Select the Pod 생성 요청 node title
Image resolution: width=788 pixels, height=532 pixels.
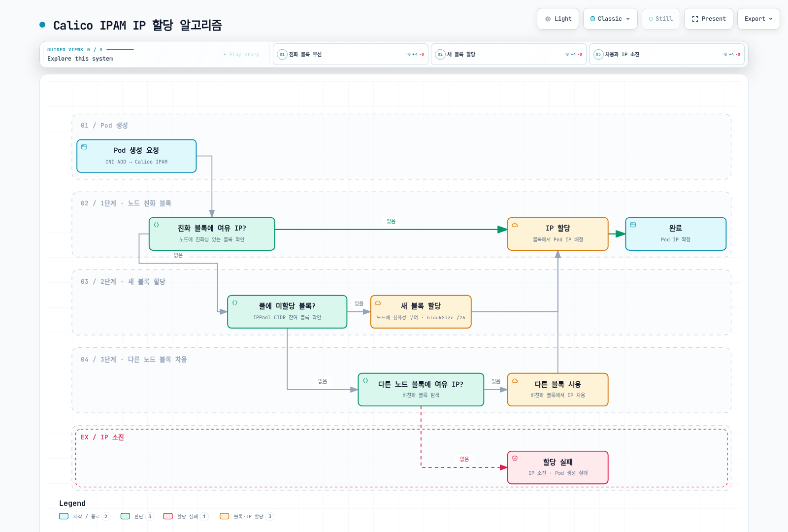tap(136, 150)
